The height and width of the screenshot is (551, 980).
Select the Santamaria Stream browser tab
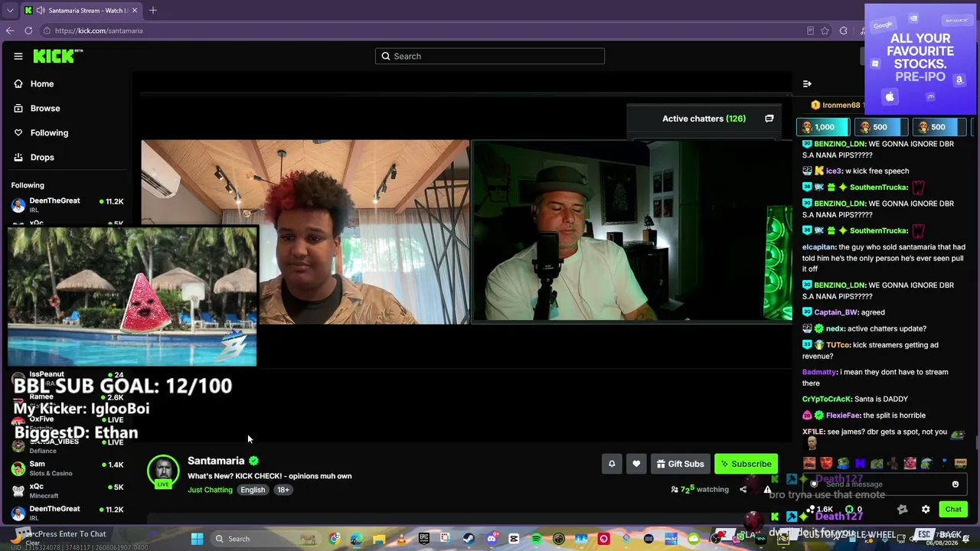click(81, 11)
